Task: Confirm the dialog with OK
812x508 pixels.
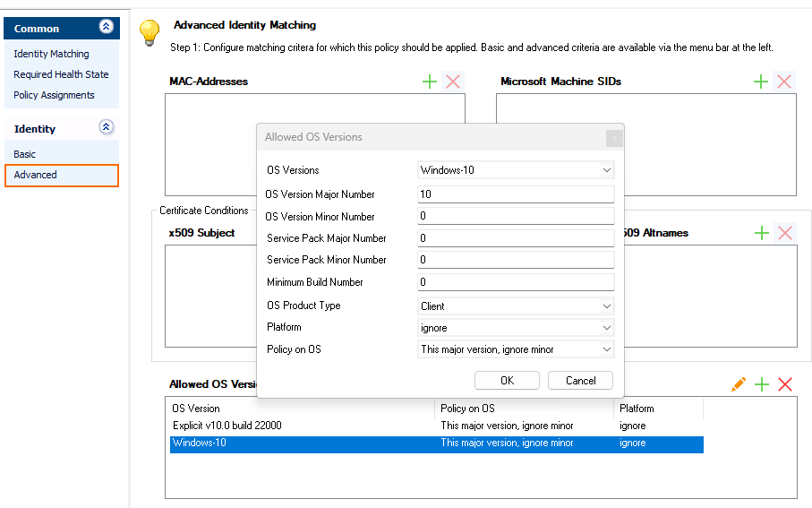Action: (x=507, y=381)
